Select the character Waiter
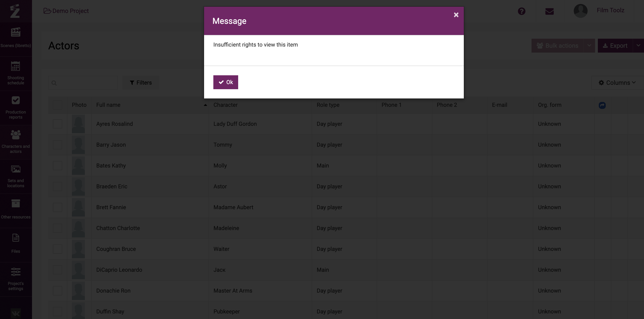 click(x=221, y=249)
